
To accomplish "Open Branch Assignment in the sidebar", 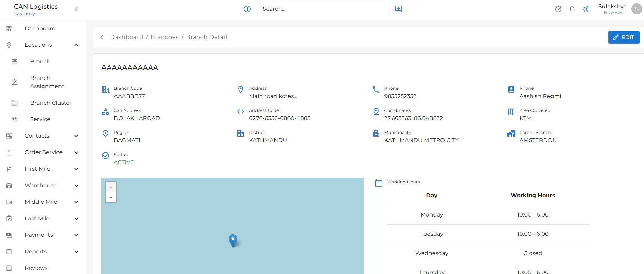I will [x=47, y=82].
